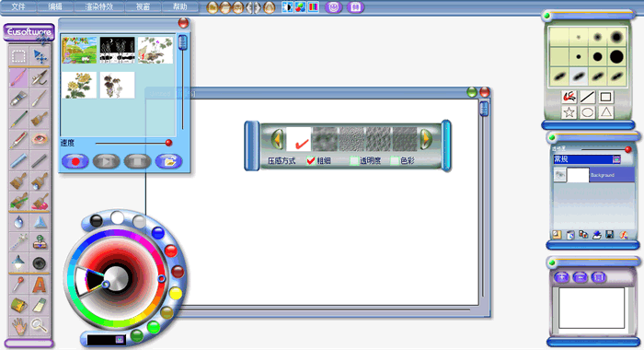The image size is (644, 350).
Task: Select the blue pastel stick tool
Action: pos(19,160)
